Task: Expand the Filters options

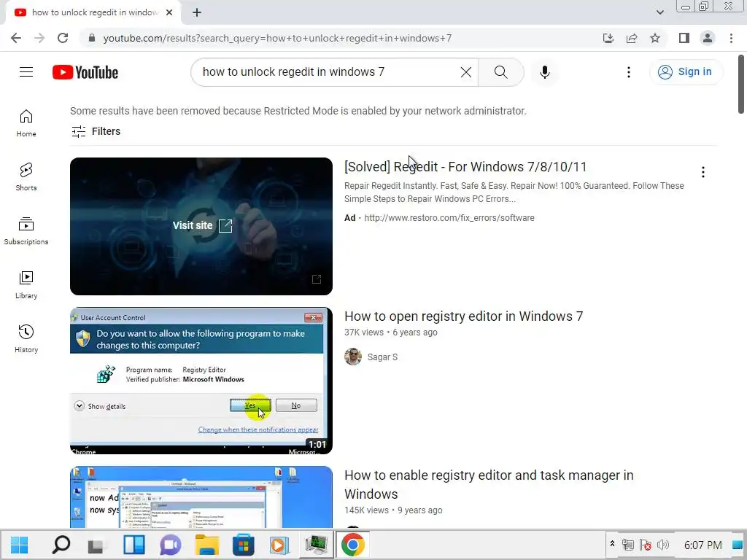Action: tap(96, 131)
